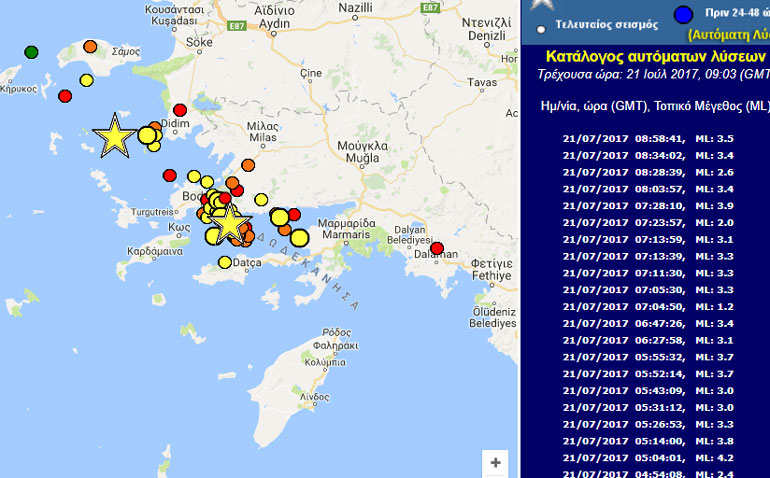This screenshot has width=770, height=478.
Task: Click the zoom in plus button on map
Action: (495, 462)
